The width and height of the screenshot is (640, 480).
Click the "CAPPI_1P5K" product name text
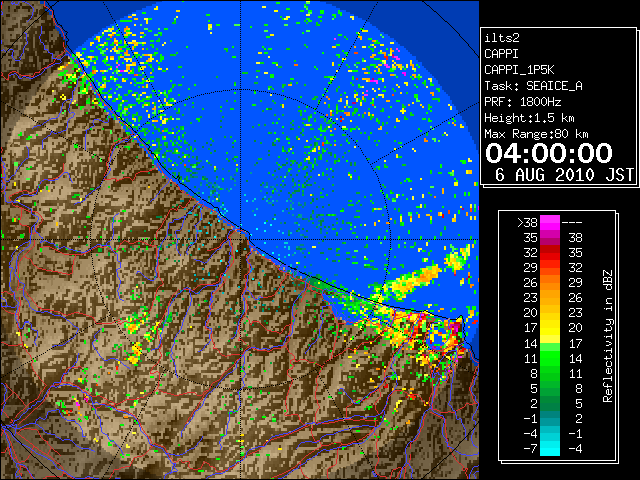click(x=519, y=70)
